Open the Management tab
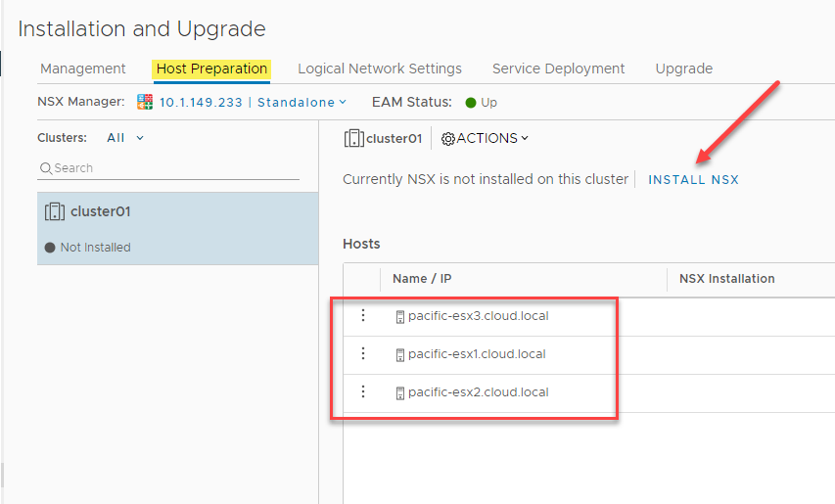Viewport: 835px width, 504px height. pos(82,69)
